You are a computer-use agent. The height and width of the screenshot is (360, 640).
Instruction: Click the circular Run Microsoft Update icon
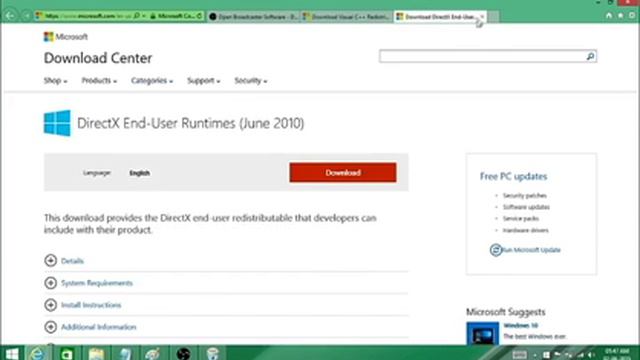click(x=496, y=250)
